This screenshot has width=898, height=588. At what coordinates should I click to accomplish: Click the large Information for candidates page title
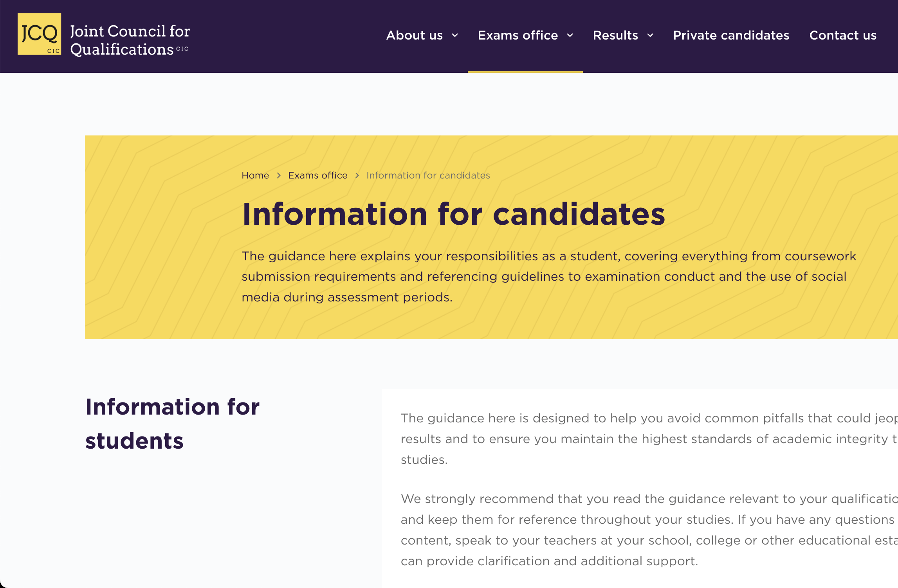pos(453,214)
